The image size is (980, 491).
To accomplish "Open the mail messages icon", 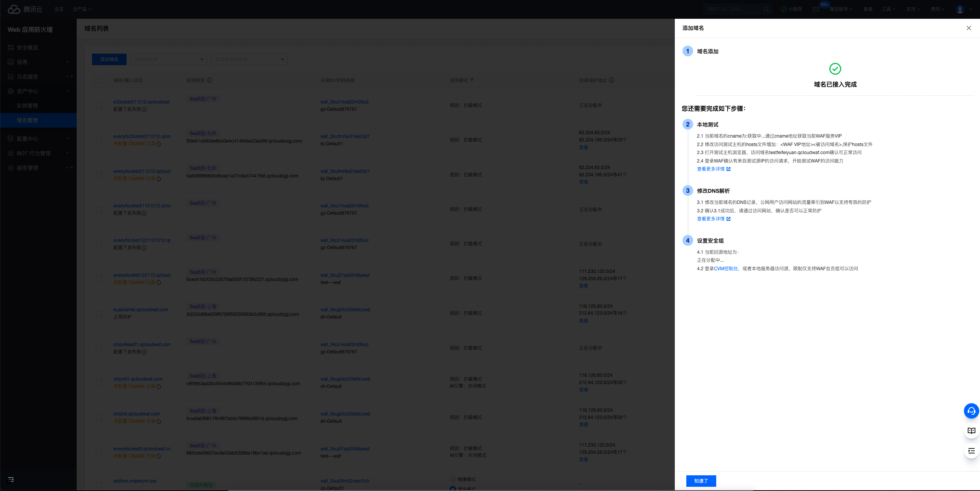I will [816, 9].
